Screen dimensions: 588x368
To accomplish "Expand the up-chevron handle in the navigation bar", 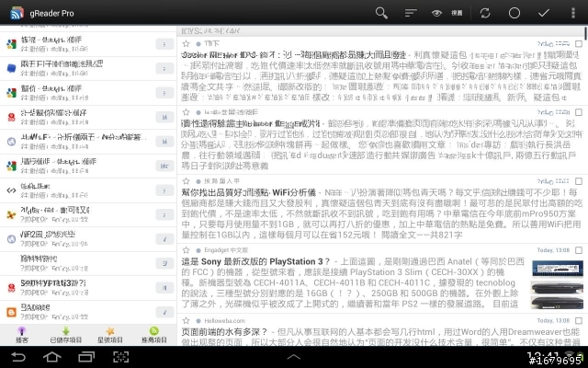I will pos(294,357).
